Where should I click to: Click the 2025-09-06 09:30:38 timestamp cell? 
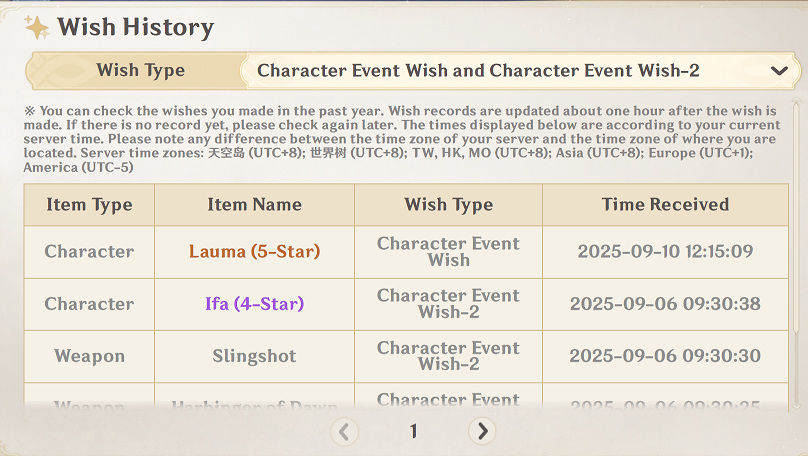665,304
